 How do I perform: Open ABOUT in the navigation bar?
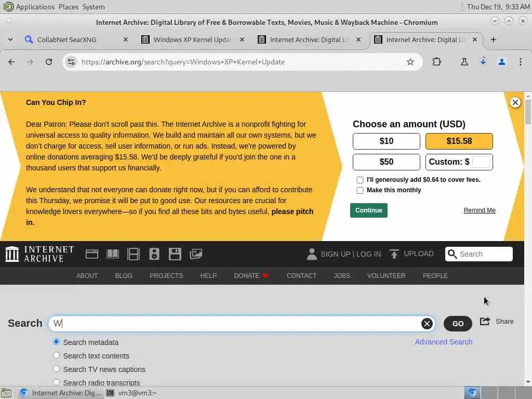[87, 275]
